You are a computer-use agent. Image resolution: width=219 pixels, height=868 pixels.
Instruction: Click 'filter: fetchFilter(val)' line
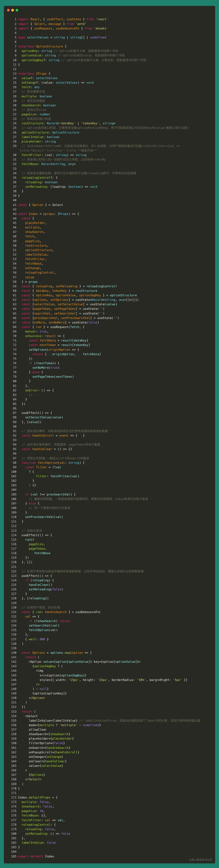click(x=58, y=476)
